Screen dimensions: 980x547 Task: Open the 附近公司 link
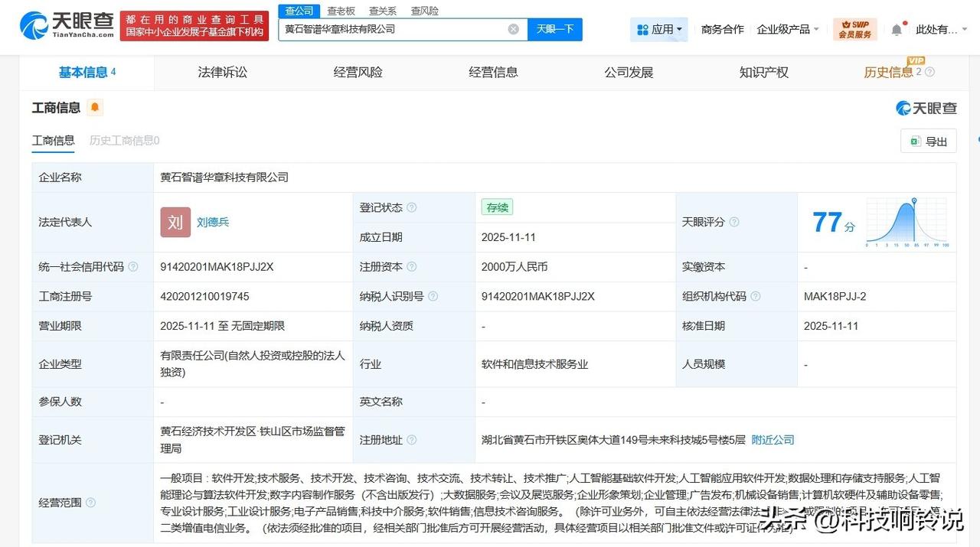[x=773, y=440]
